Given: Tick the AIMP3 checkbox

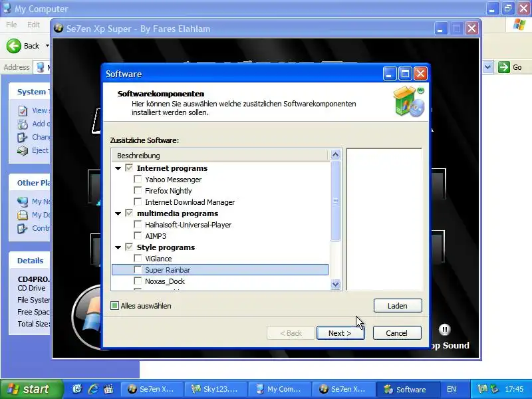Looking at the screenshot, I should [x=138, y=236].
